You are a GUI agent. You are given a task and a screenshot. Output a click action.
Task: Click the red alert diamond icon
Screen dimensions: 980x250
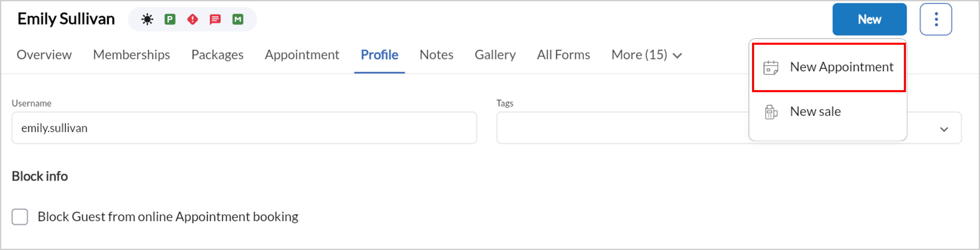click(192, 19)
